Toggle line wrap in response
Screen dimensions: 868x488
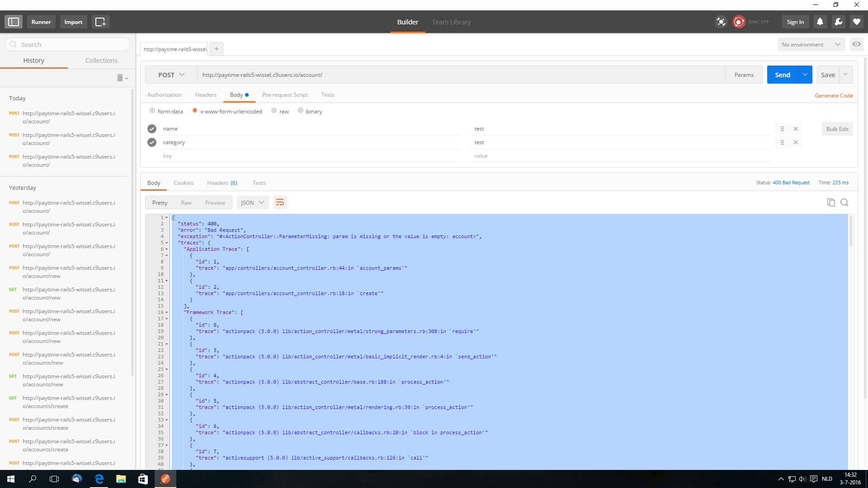point(280,202)
